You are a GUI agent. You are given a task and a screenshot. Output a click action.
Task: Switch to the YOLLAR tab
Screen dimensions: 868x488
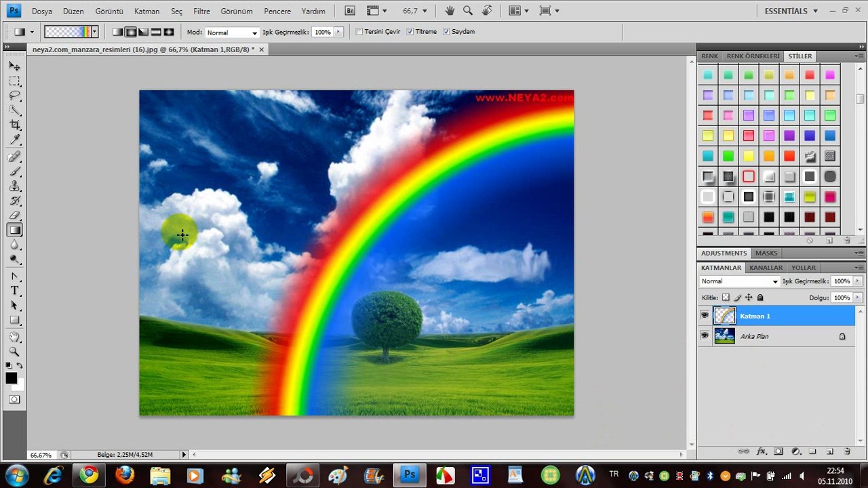[804, 268]
